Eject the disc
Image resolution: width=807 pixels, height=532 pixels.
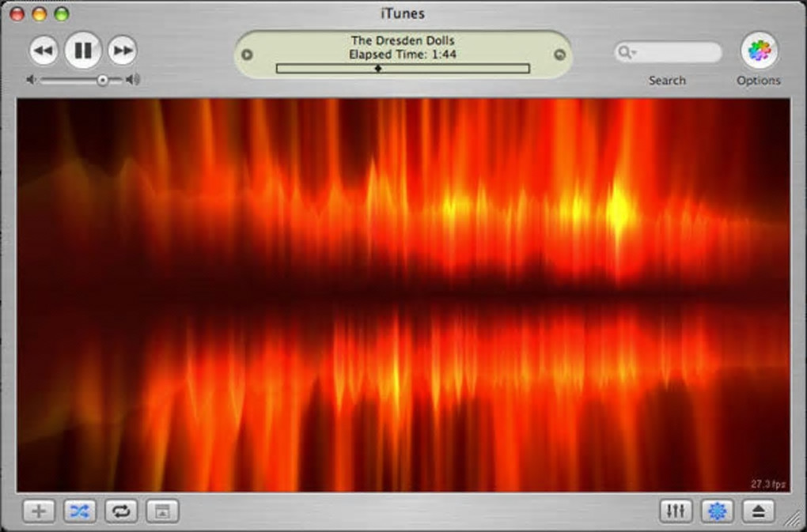click(x=758, y=511)
